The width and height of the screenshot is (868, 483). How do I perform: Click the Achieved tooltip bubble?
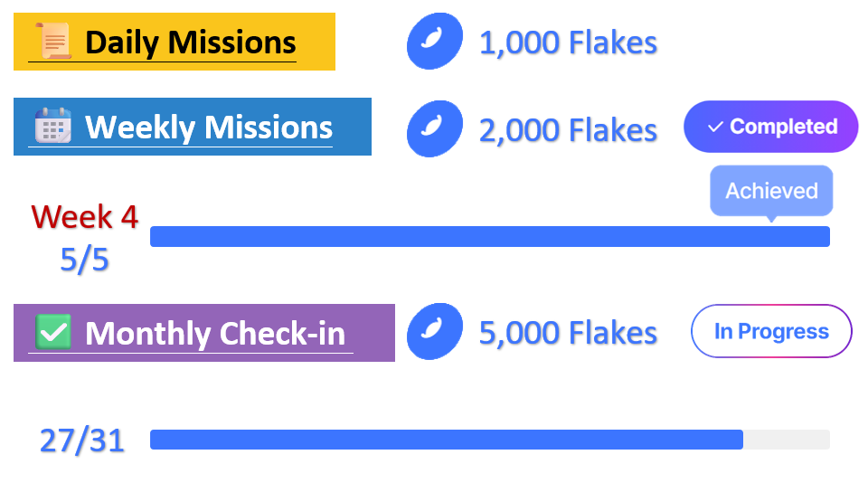tap(771, 191)
